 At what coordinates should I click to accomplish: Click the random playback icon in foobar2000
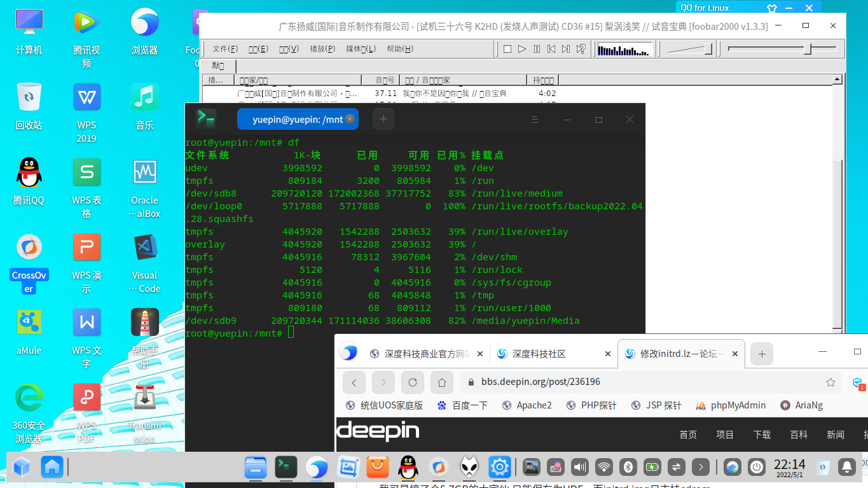point(581,49)
